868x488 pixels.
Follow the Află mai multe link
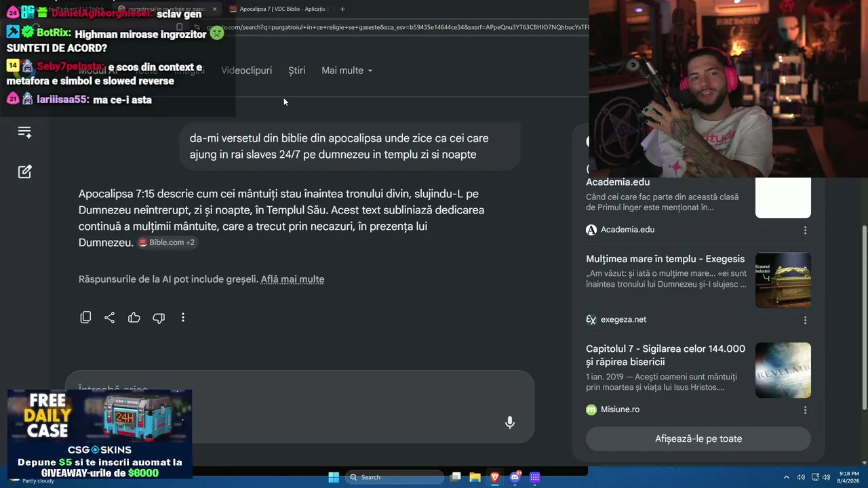(292, 279)
